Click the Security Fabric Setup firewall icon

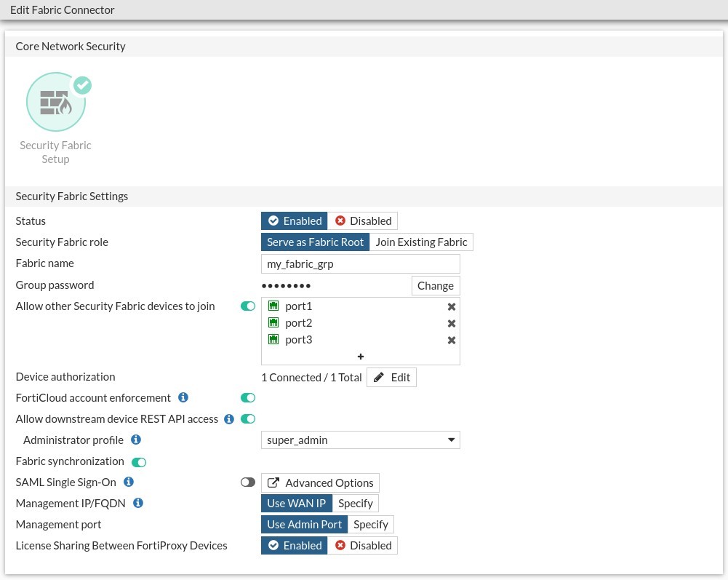tap(55, 101)
